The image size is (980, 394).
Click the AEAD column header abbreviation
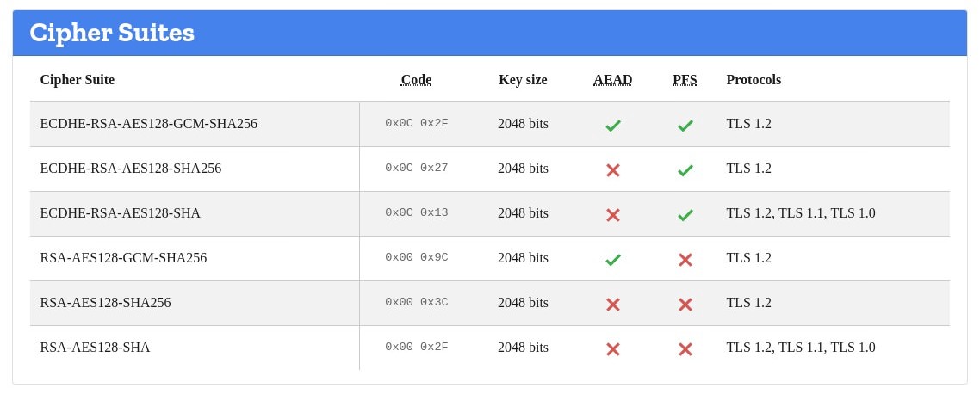pos(612,80)
